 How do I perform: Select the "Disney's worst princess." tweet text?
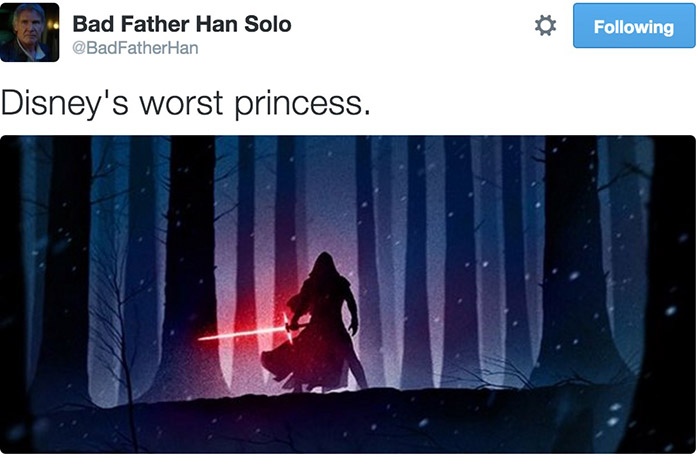186,102
